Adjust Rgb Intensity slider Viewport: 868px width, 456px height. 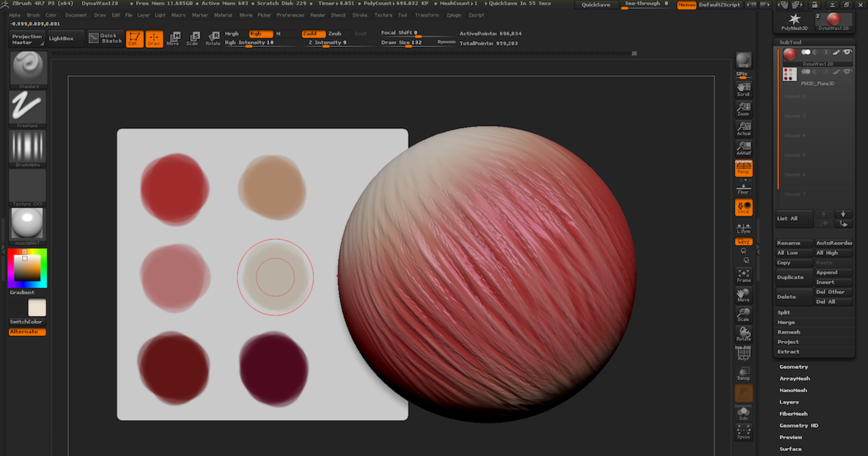(x=261, y=43)
